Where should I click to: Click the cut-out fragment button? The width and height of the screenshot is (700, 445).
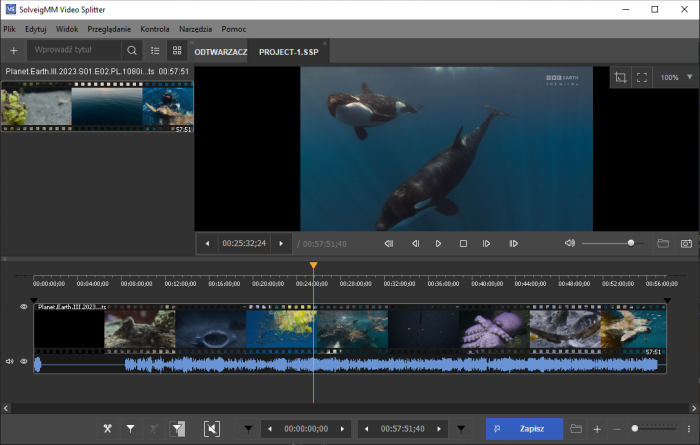212,429
